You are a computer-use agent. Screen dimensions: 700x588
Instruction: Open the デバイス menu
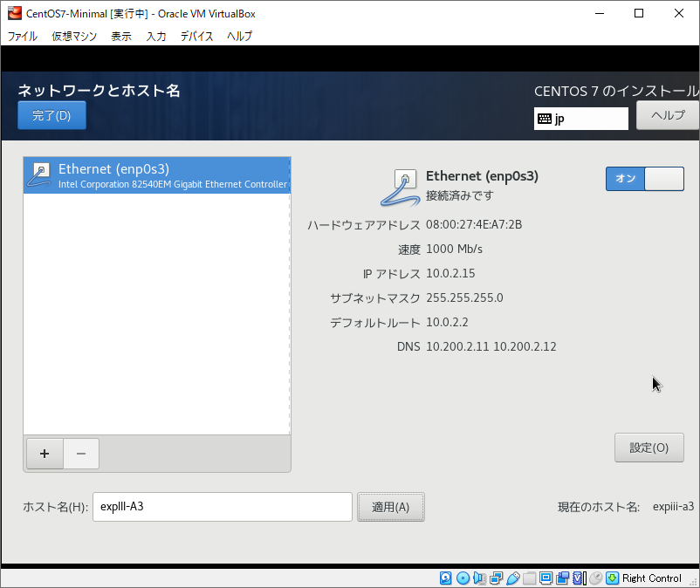[x=196, y=36]
